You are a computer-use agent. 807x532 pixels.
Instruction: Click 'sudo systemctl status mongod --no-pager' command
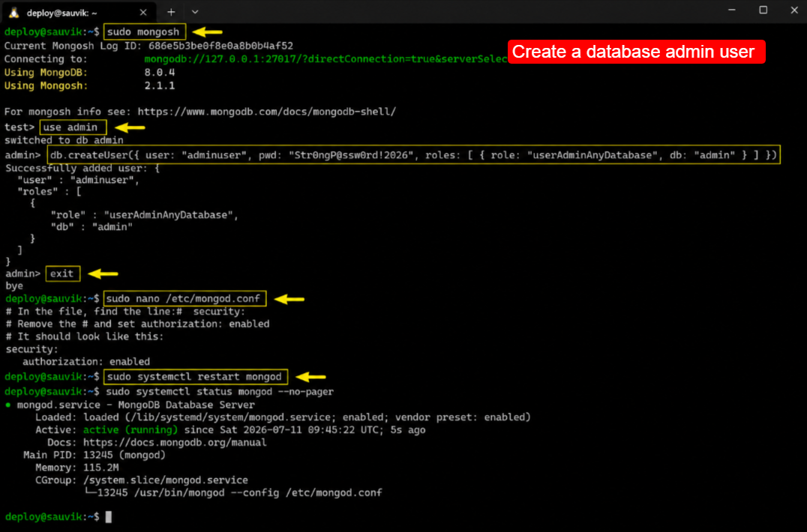220,392
